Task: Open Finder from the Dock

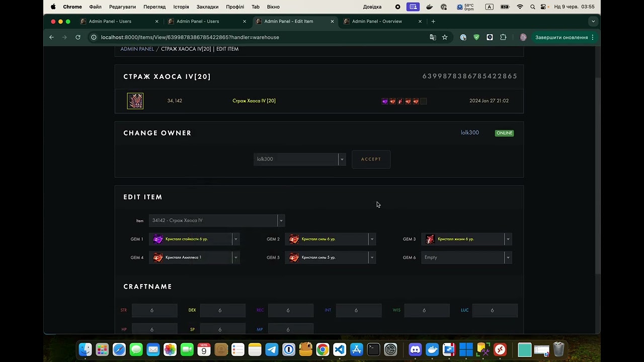Action: [x=85, y=349]
